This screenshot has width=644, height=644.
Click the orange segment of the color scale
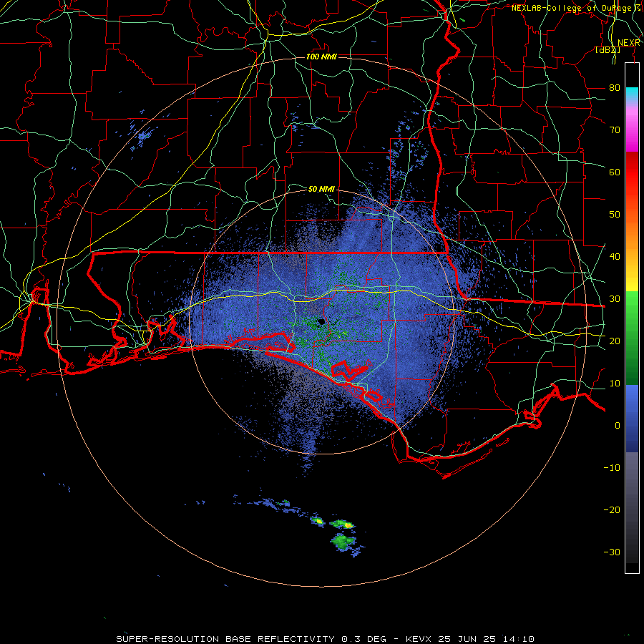632,234
